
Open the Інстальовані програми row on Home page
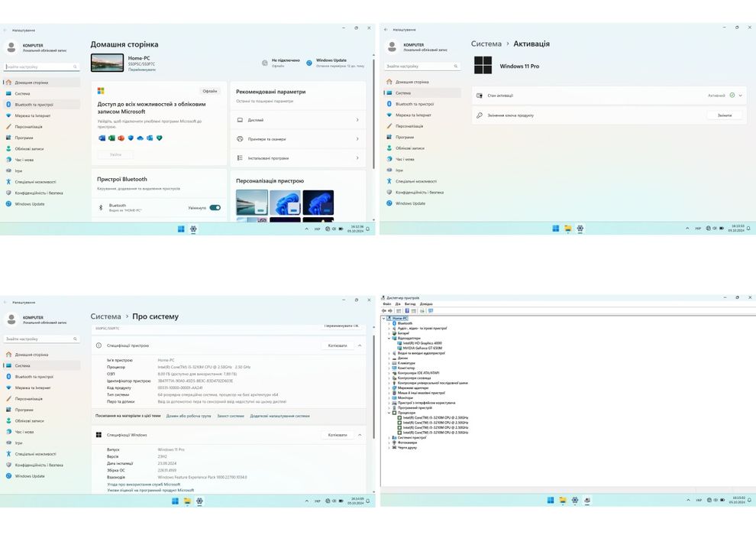[x=298, y=158]
